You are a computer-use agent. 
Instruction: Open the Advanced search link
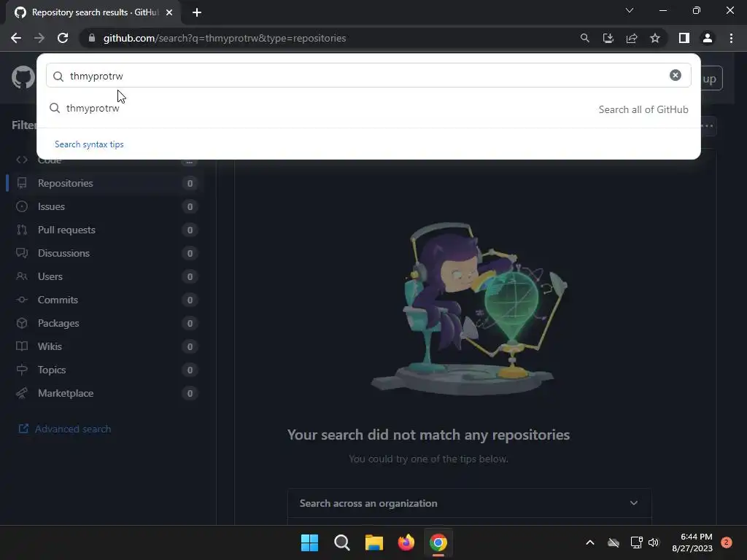tap(64, 429)
